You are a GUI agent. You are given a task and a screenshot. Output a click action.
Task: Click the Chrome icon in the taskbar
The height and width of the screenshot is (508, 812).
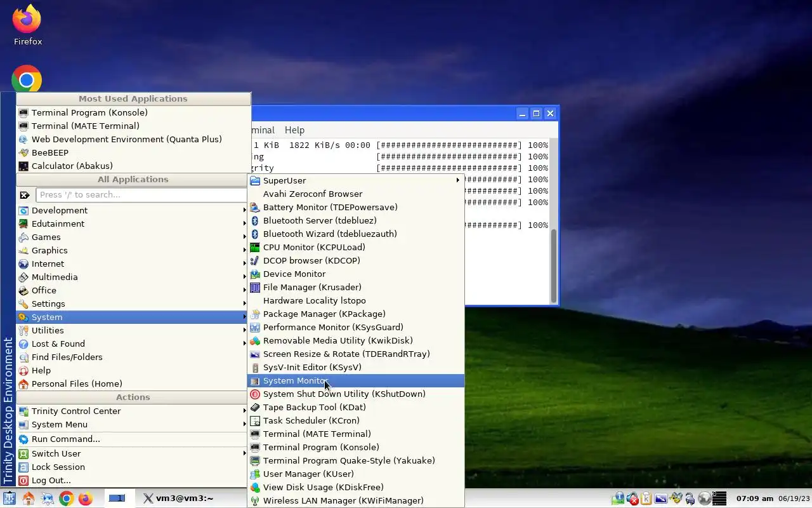(67, 498)
